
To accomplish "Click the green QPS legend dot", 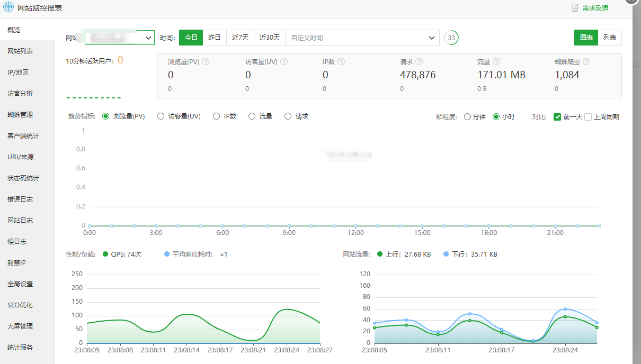I will [105, 254].
